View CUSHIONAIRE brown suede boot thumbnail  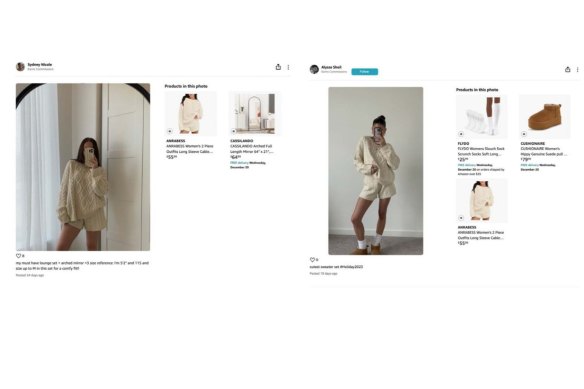(x=545, y=117)
